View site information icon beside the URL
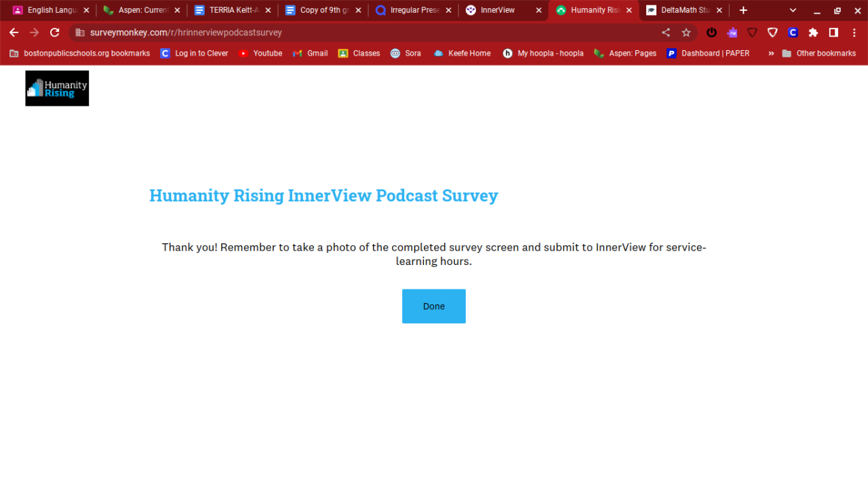868x488 pixels. (x=79, y=33)
